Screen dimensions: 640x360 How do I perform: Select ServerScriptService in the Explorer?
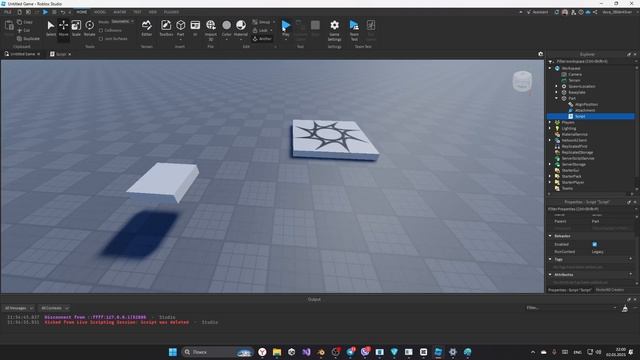tap(578, 158)
